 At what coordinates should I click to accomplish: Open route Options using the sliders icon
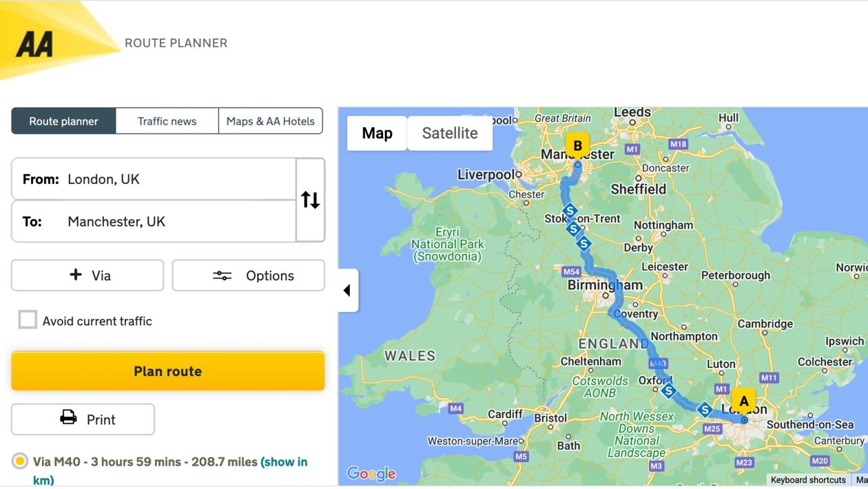222,275
